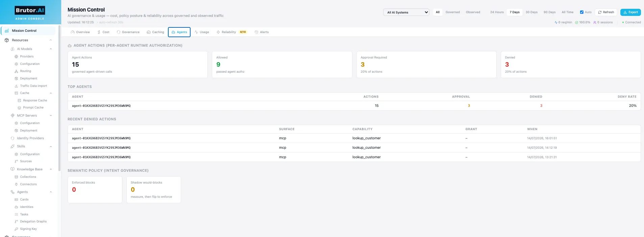The width and height of the screenshot is (644, 237).
Task: Click the Export download icon
Action: (625, 12)
